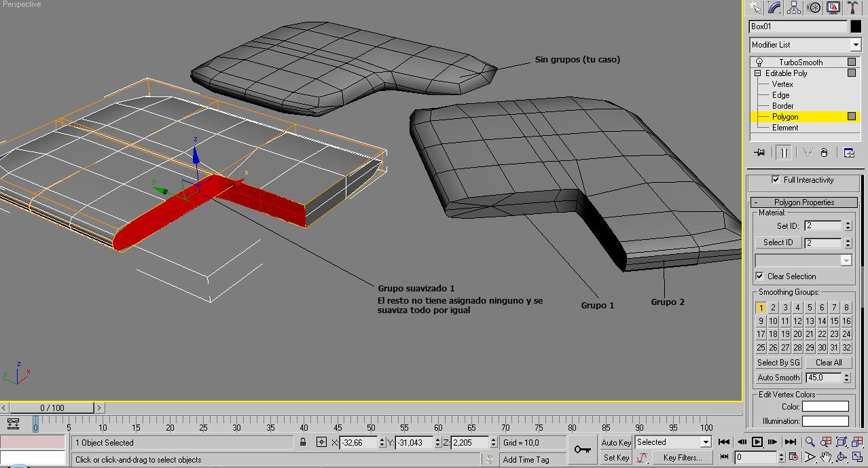The width and height of the screenshot is (868, 468).
Task: Select the Edge sub-object level
Action: pyautogui.click(x=780, y=95)
